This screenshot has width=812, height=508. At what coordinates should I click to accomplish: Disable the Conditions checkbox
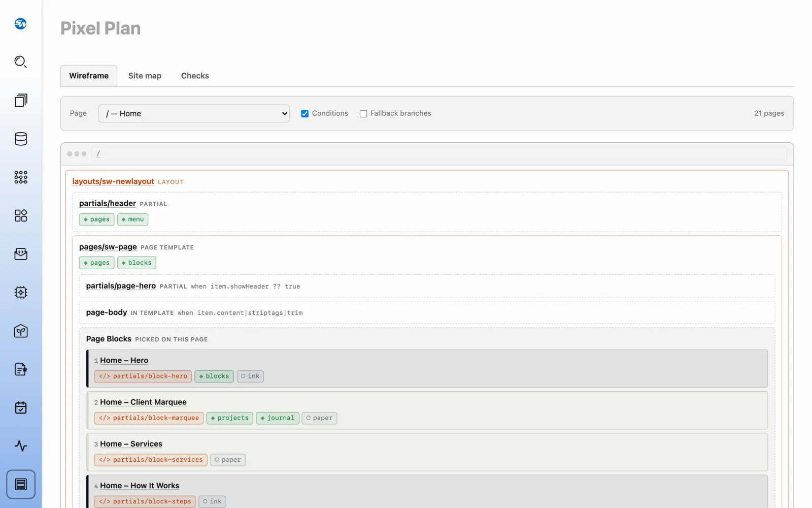click(x=304, y=114)
